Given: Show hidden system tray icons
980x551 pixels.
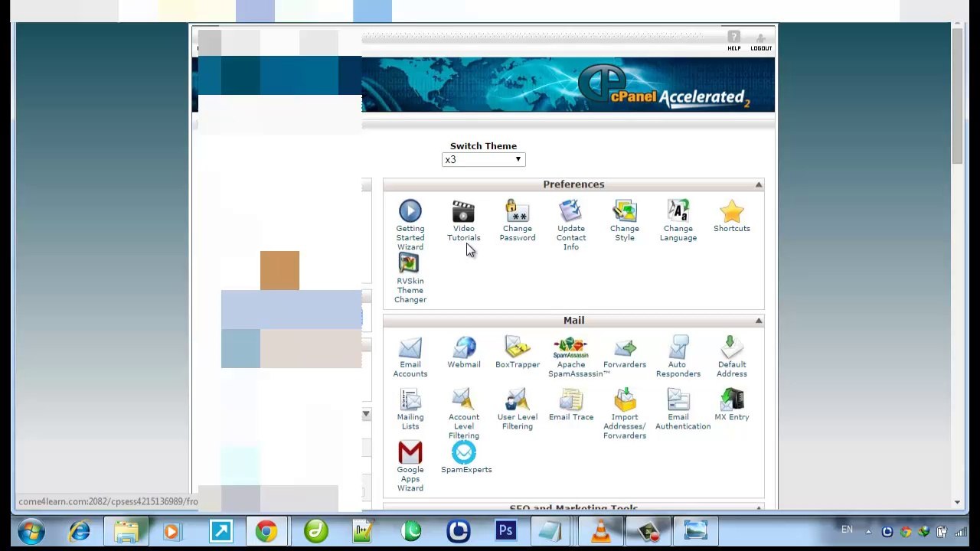Looking at the screenshot, I should click(x=868, y=531).
